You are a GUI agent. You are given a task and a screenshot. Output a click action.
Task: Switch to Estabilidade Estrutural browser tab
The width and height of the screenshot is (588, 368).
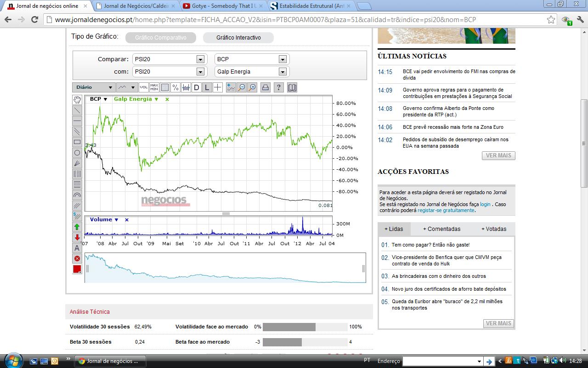pyautogui.click(x=311, y=6)
